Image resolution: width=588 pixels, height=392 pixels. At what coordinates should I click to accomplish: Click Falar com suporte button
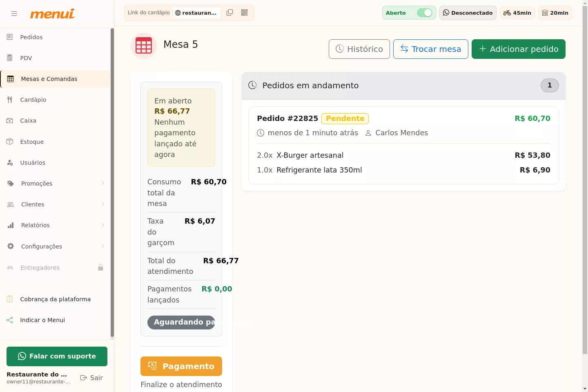click(x=57, y=356)
